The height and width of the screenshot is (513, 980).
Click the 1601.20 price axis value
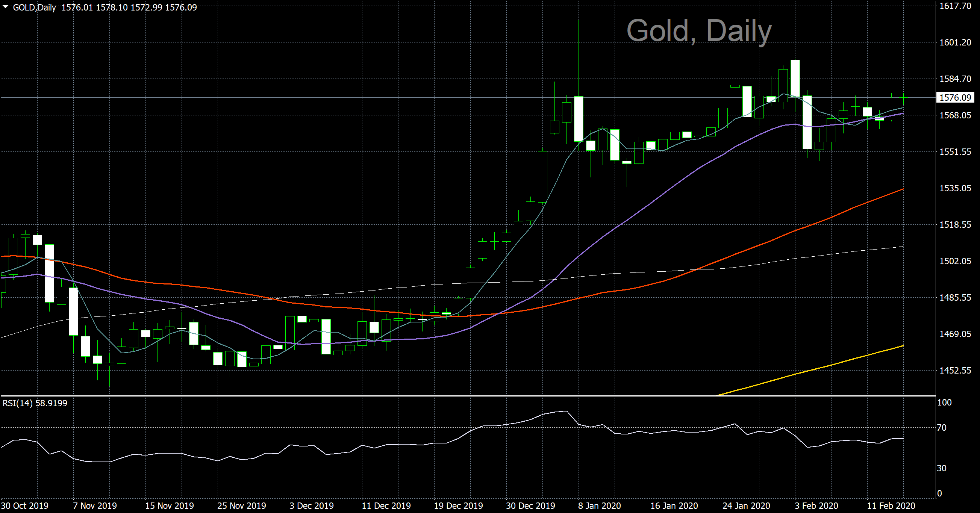click(955, 42)
